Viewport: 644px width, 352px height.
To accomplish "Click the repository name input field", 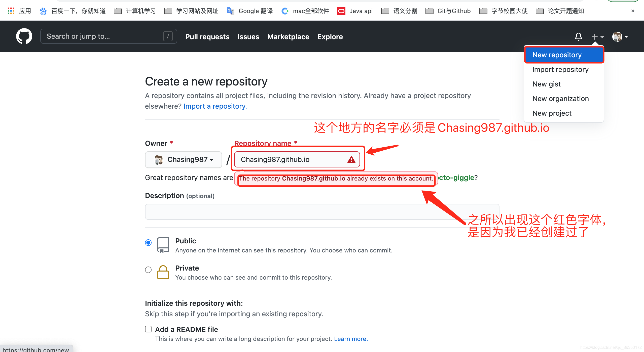I will (x=298, y=159).
